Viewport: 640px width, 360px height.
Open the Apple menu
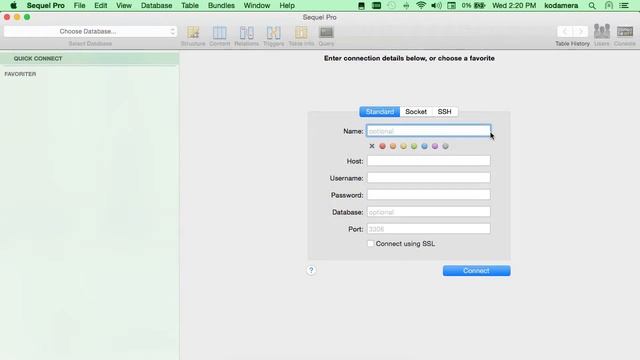point(13,5)
